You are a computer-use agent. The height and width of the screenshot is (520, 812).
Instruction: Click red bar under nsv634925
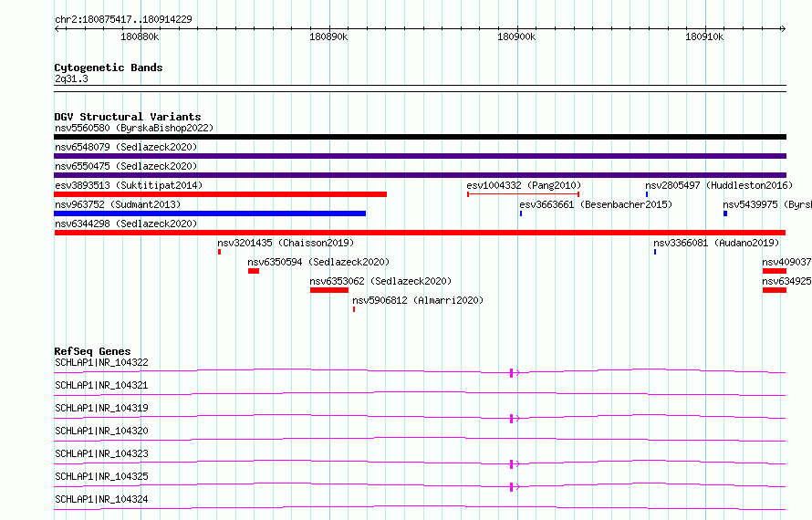pos(775,290)
